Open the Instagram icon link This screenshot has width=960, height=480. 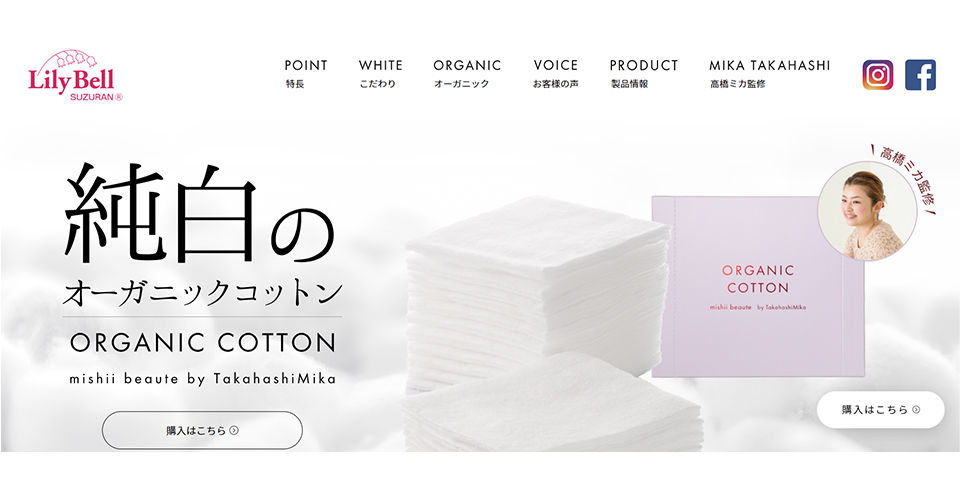click(877, 75)
